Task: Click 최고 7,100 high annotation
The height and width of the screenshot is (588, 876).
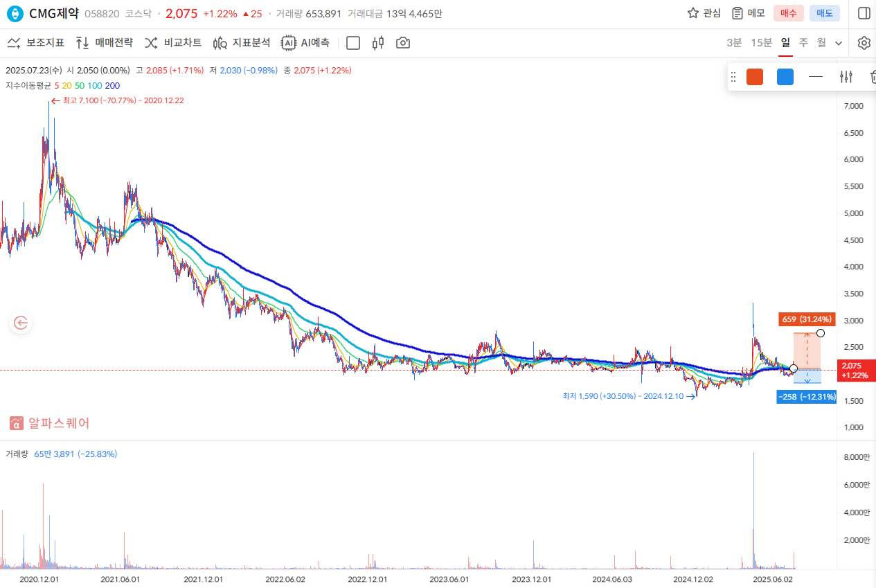Action: pyautogui.click(x=116, y=100)
